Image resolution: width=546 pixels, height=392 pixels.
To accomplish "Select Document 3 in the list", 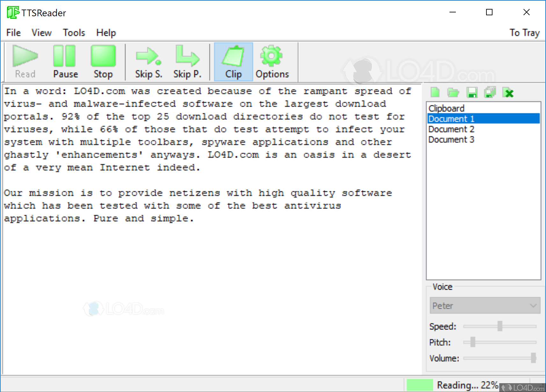I will (x=484, y=139).
